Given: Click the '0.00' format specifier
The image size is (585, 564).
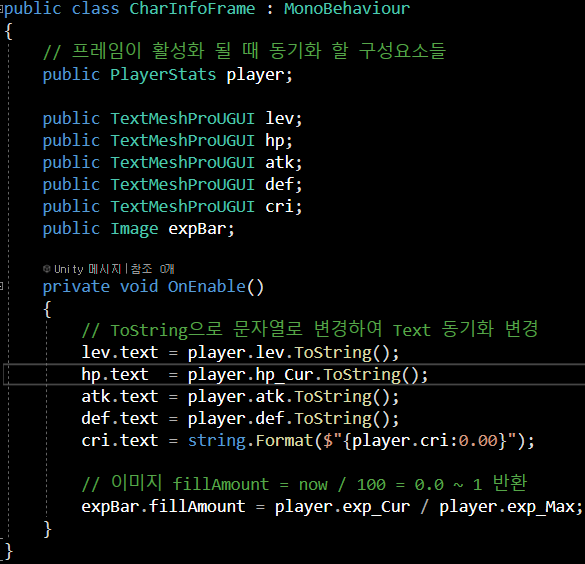Looking at the screenshot, I should click(x=478, y=441).
